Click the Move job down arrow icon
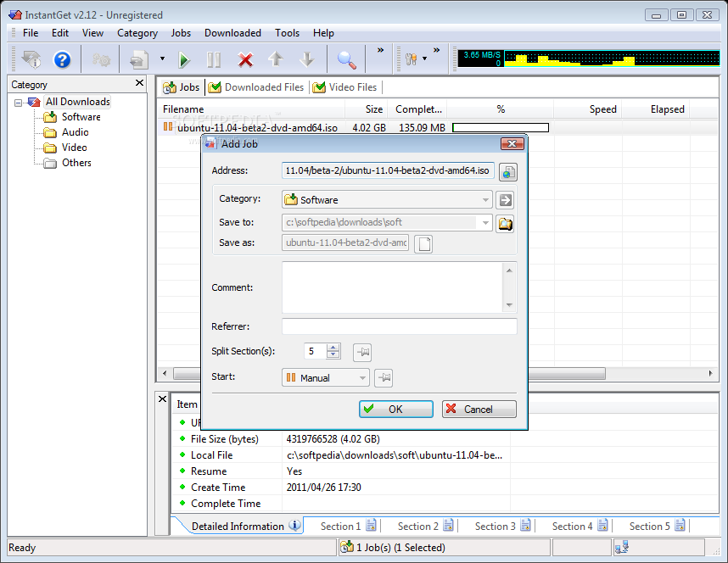Screen dimensions: 728x563 tap(307, 59)
